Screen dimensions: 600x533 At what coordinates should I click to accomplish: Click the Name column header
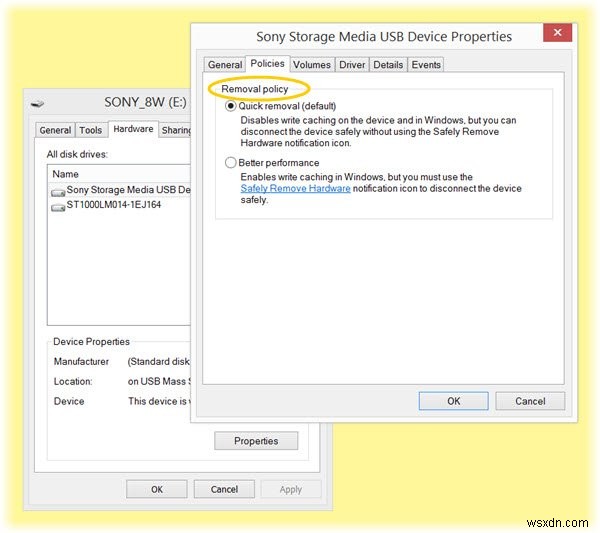tap(119, 174)
